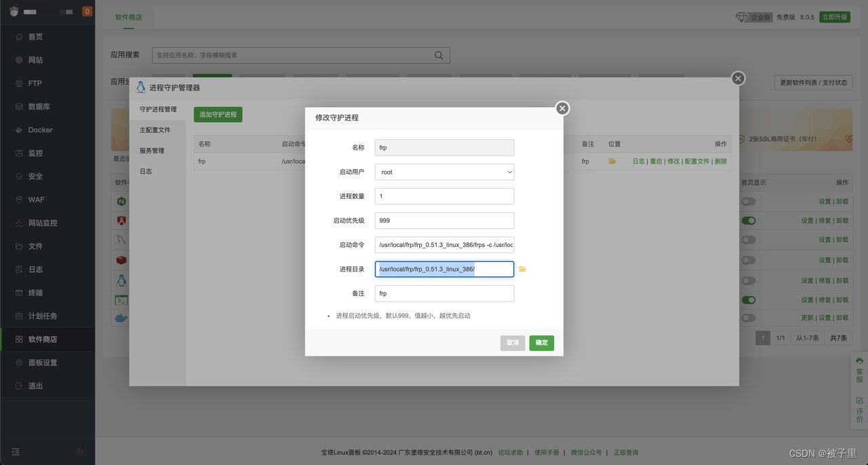Toggle 首页显示 switch in fifth software row
The width and height of the screenshot is (868, 465).
(x=749, y=280)
